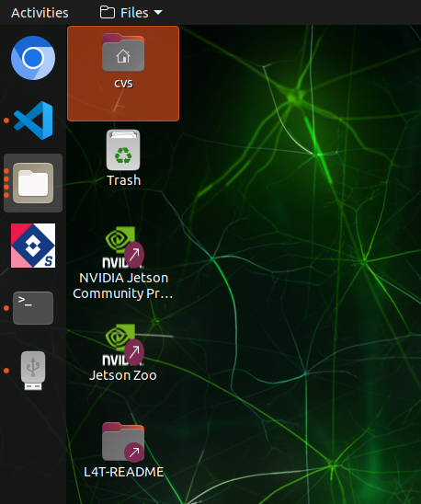Open the Files app menu in top bar
Image resolution: width=421 pixels, height=504 pixels.
[131, 13]
